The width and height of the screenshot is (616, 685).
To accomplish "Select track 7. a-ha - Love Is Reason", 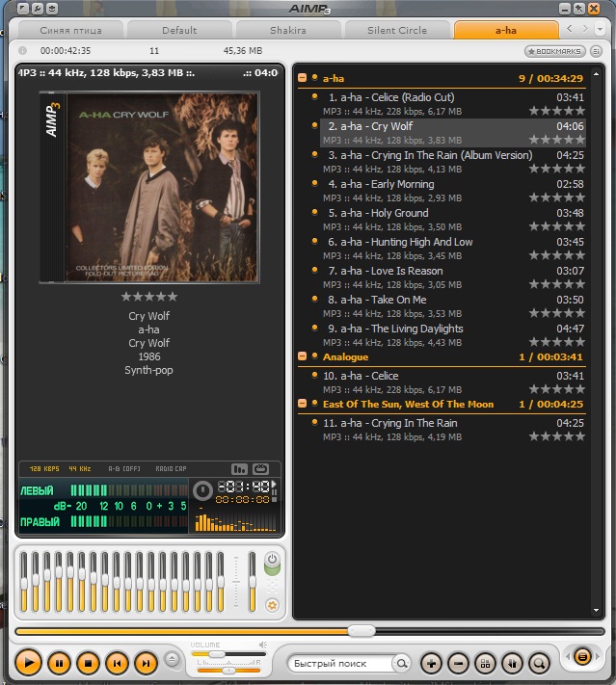I will 453,277.
